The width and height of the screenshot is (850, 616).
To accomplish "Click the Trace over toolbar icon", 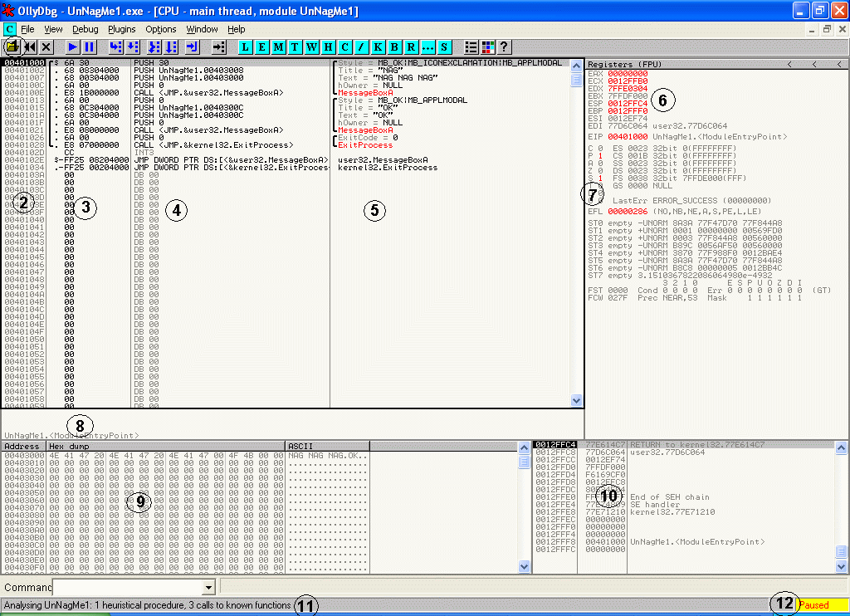I will 171,47.
